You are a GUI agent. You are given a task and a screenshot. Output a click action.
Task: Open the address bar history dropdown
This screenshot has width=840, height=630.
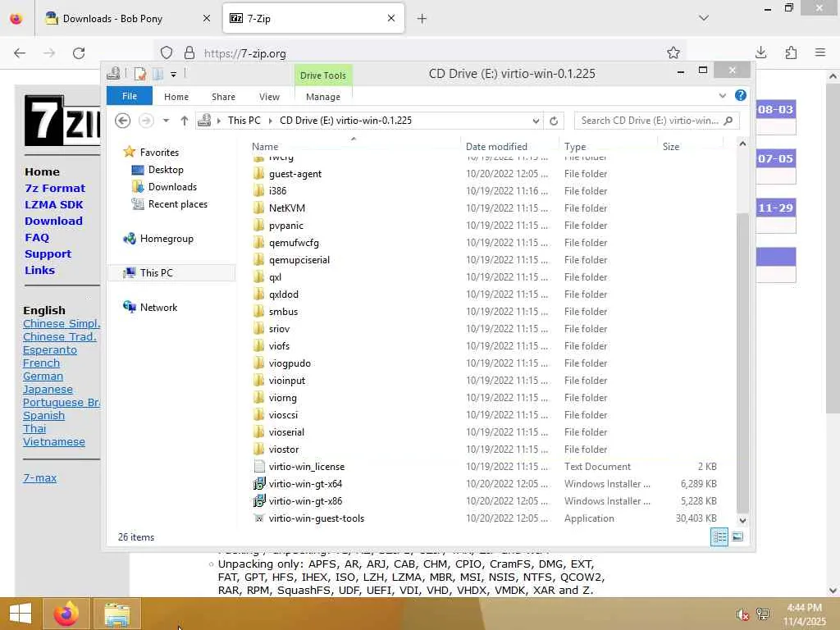(535, 121)
